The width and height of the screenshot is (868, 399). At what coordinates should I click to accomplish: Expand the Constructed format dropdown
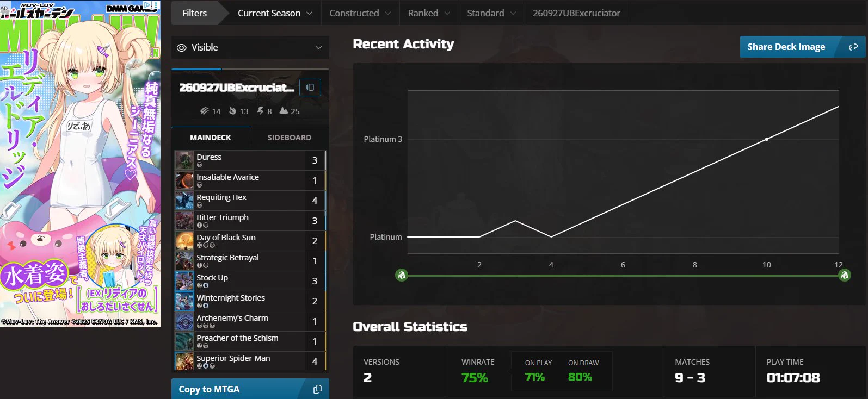coord(360,13)
